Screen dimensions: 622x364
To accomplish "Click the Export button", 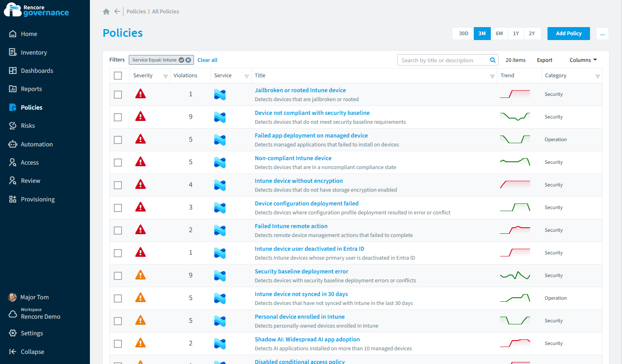I will click(x=544, y=60).
